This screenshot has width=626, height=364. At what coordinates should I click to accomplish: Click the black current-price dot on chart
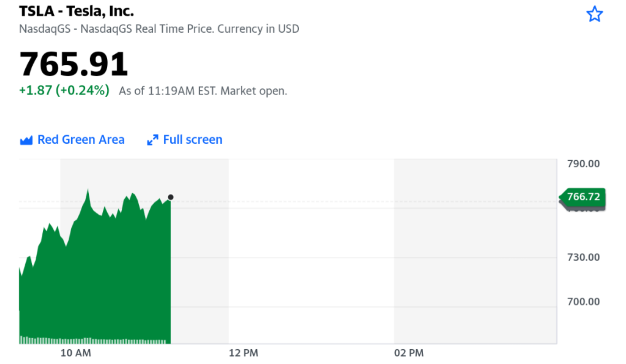171,197
